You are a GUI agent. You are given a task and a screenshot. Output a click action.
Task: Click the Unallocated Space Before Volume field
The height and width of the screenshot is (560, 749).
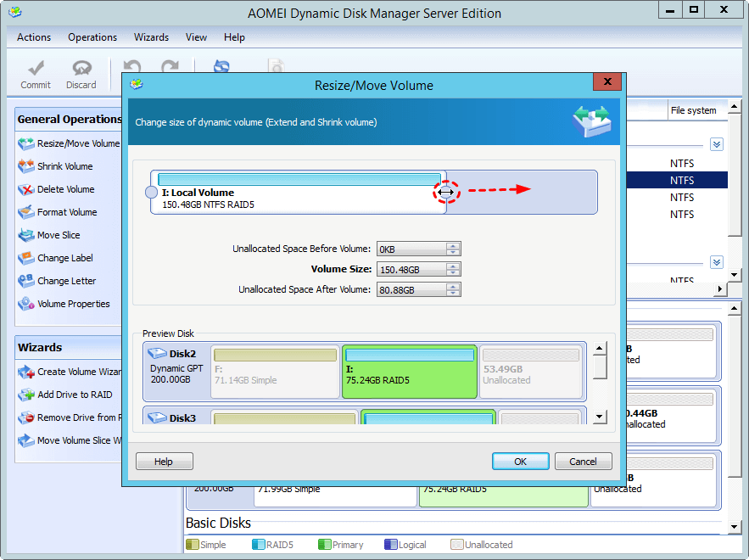(x=411, y=249)
